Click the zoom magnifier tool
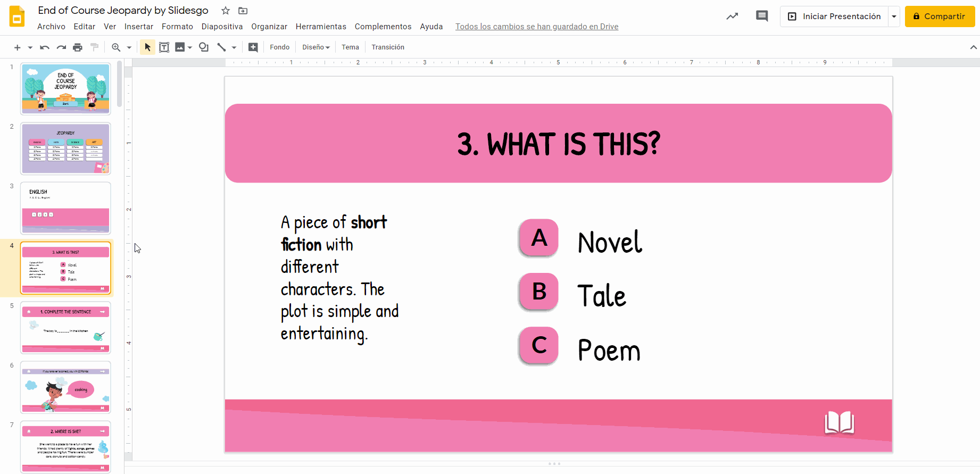Viewport: 980px width, 474px height. point(116,47)
